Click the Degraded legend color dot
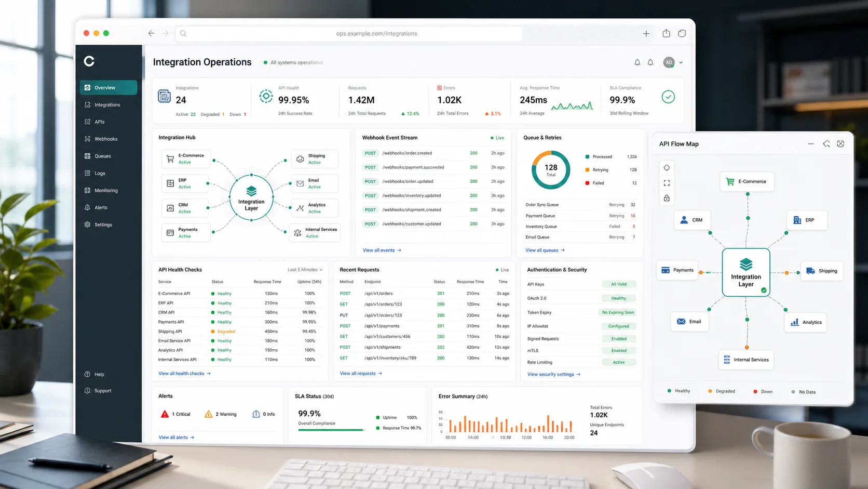868x489 pixels. (710, 391)
